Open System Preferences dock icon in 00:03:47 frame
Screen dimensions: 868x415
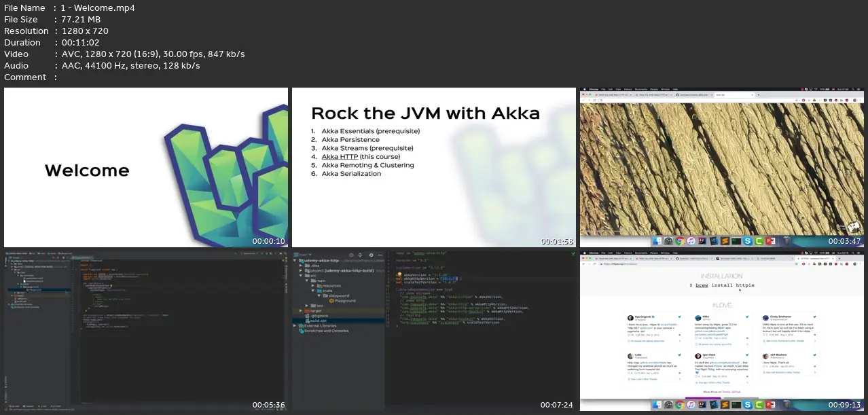tap(668, 241)
